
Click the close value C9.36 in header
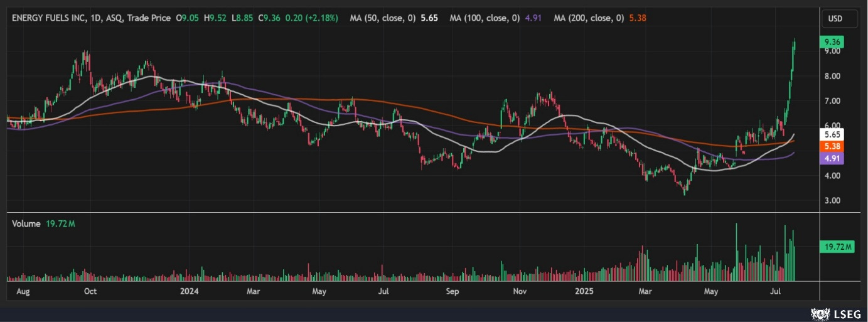click(270, 18)
